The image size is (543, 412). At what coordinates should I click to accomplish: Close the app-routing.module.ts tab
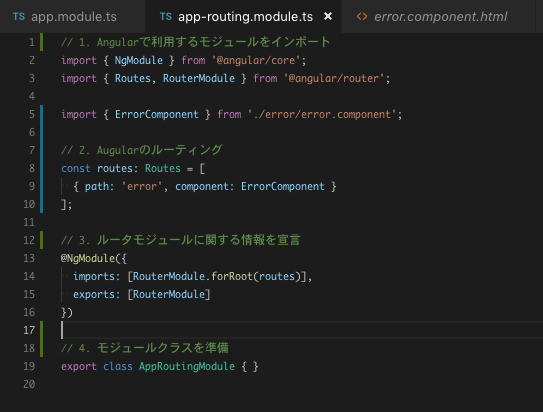328,16
